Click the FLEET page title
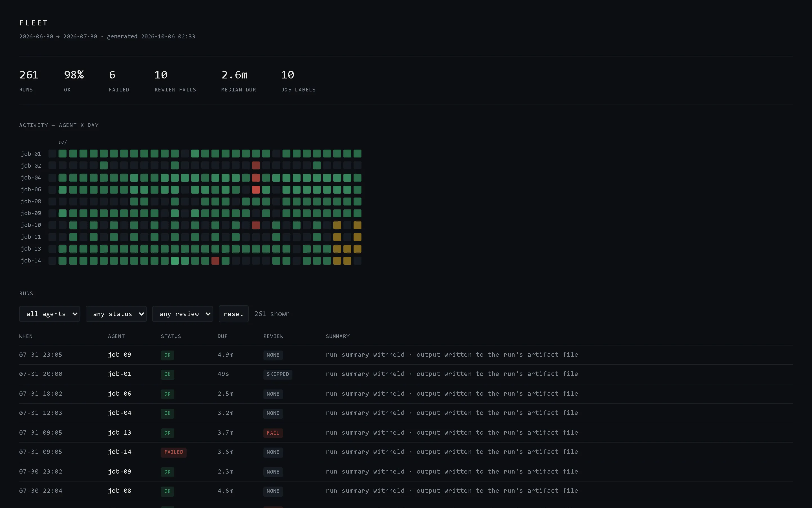 click(34, 23)
